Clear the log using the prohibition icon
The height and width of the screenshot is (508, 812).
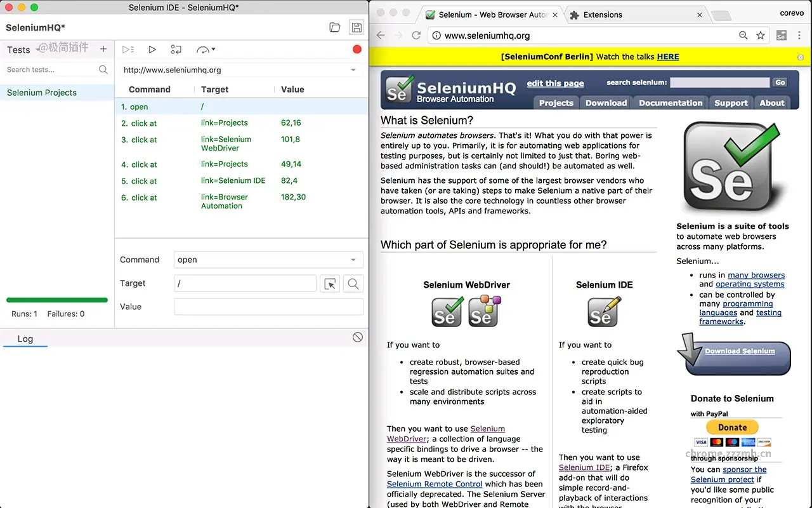coord(357,337)
